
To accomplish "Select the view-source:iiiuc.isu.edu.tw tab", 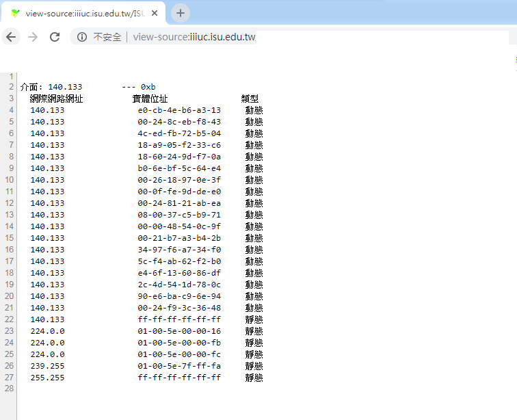I will click(83, 13).
